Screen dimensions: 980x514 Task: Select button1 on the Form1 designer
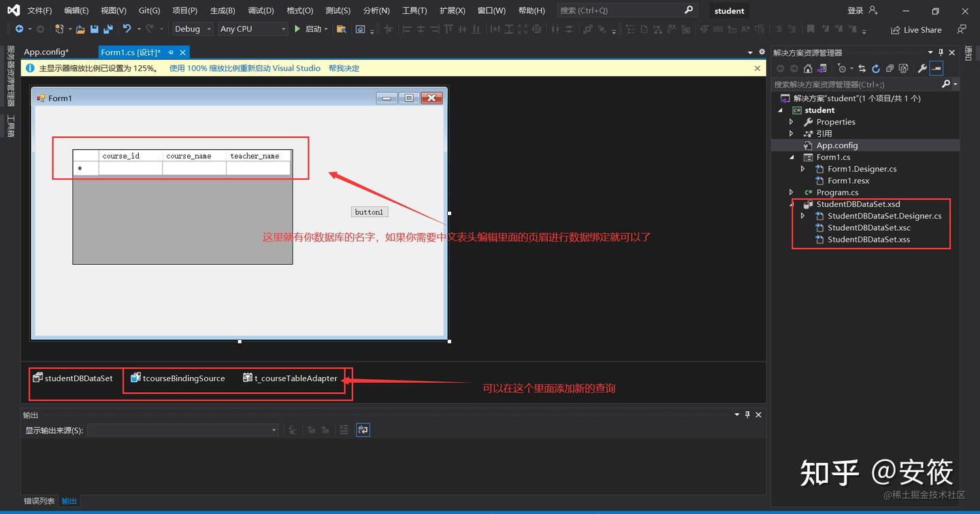(x=369, y=212)
